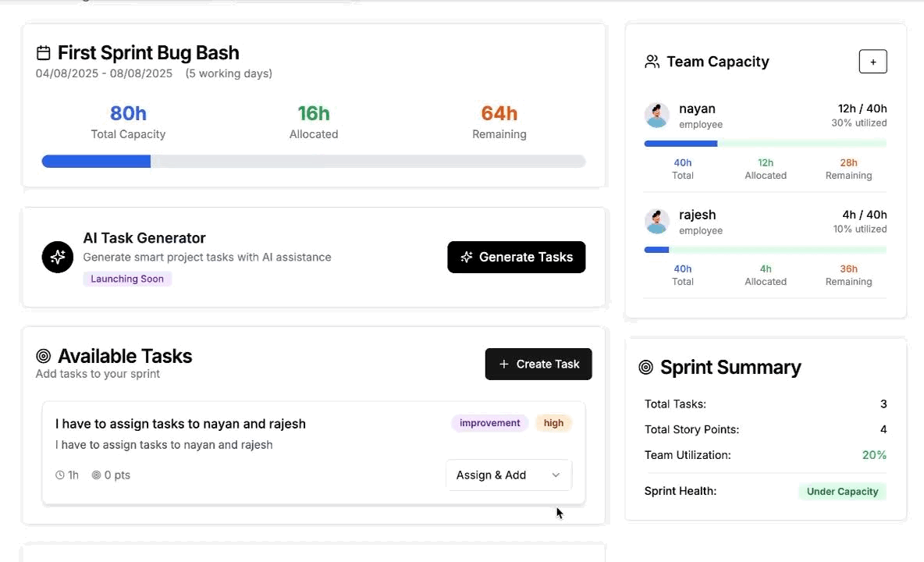
Task: Click rajesh's utilization progress bar
Action: [766, 250]
